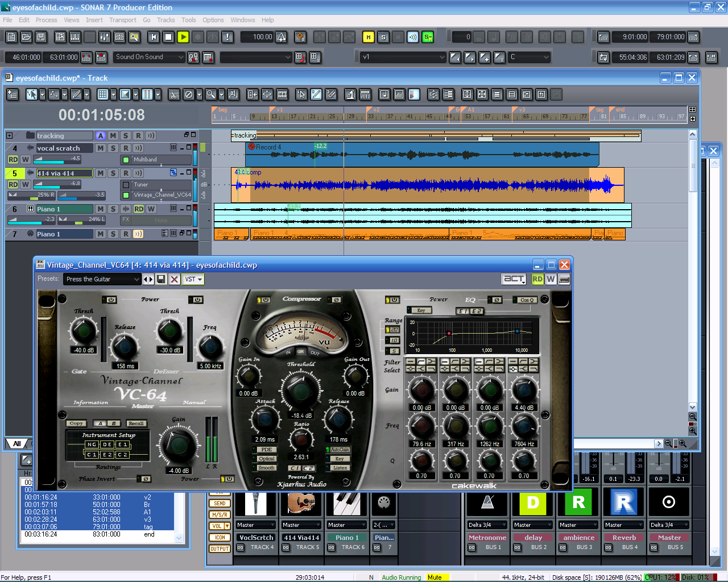Open the File menu
Screen dimensions: 728x582
(7, 20)
